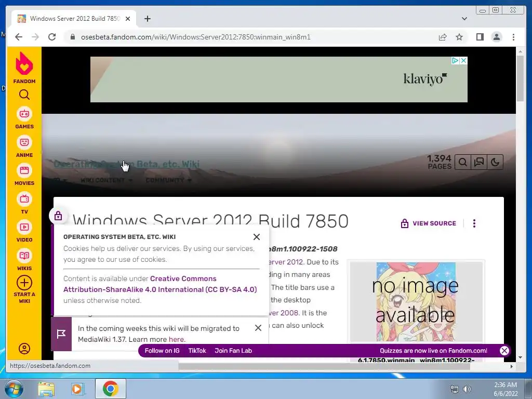Open the Creative Commons Attribution-ShareAlike license link
Screen dimensions: 532x399
tap(160, 284)
